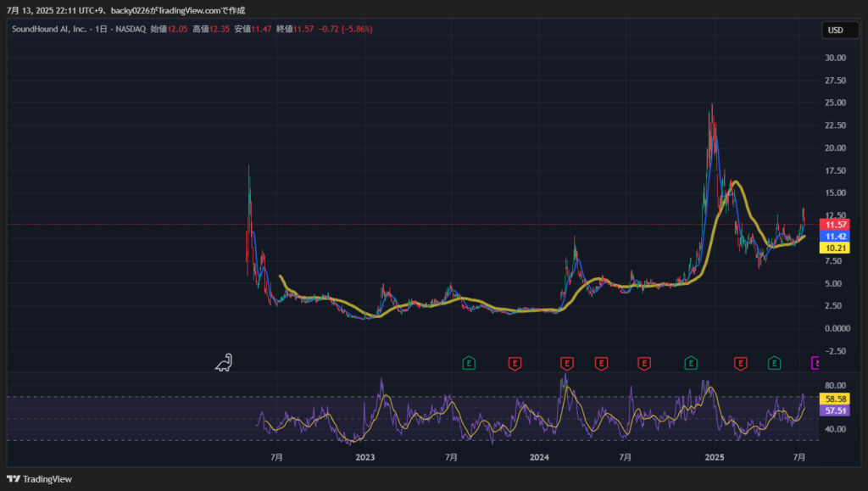The width and height of the screenshot is (868, 491).
Task: Open the red earnings marker from August 2024
Action: click(644, 363)
